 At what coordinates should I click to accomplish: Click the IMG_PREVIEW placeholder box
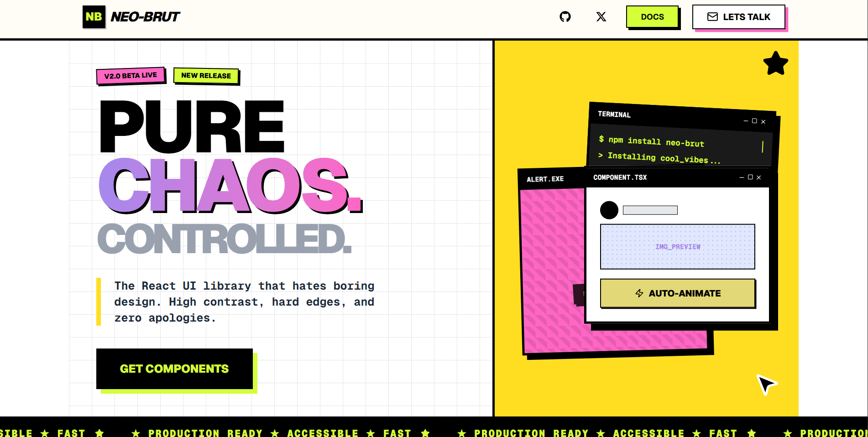point(677,247)
